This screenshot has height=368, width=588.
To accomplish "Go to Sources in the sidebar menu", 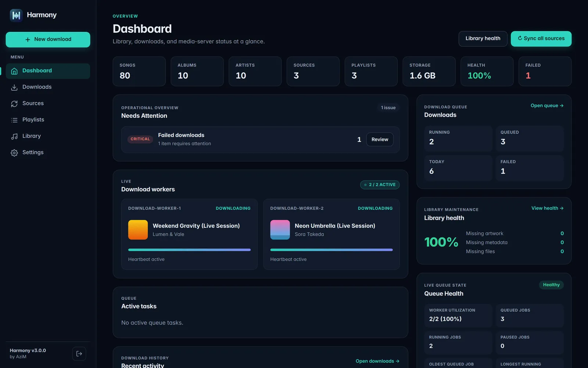I will click(48, 103).
